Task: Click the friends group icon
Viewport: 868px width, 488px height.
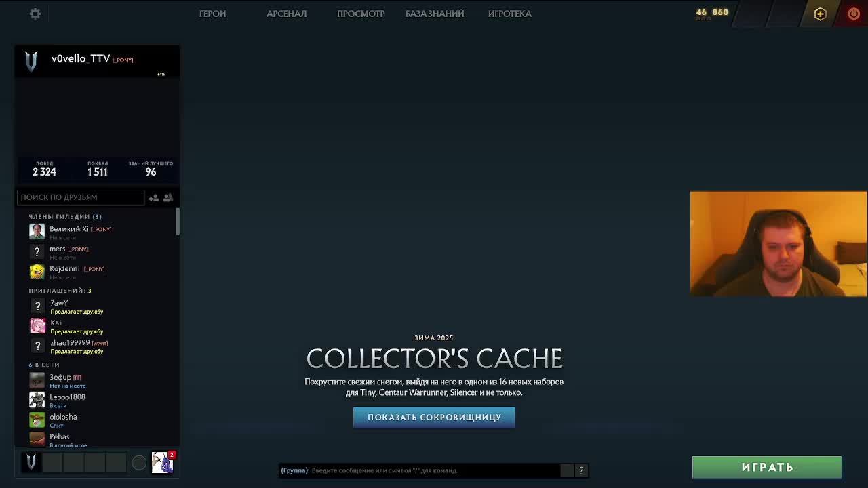Action: [168, 197]
